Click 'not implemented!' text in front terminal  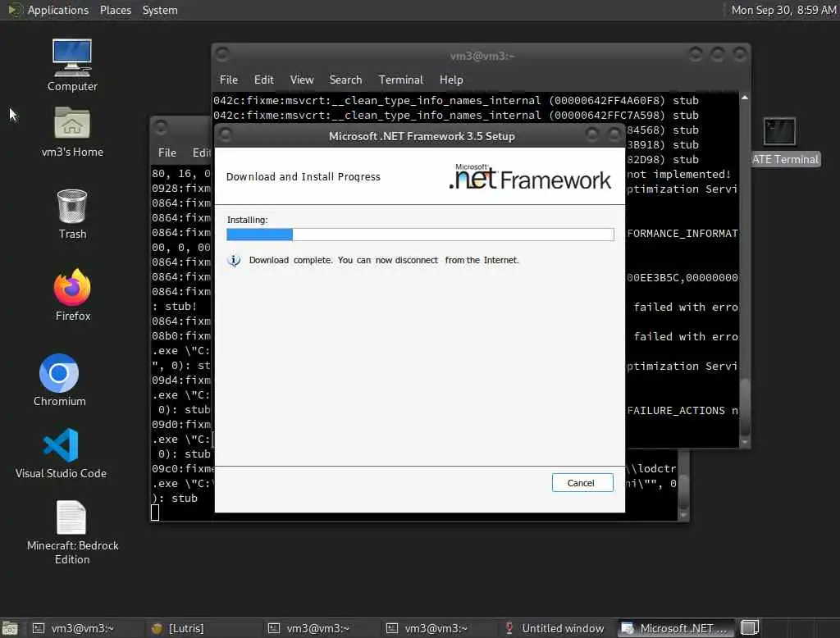pos(679,174)
